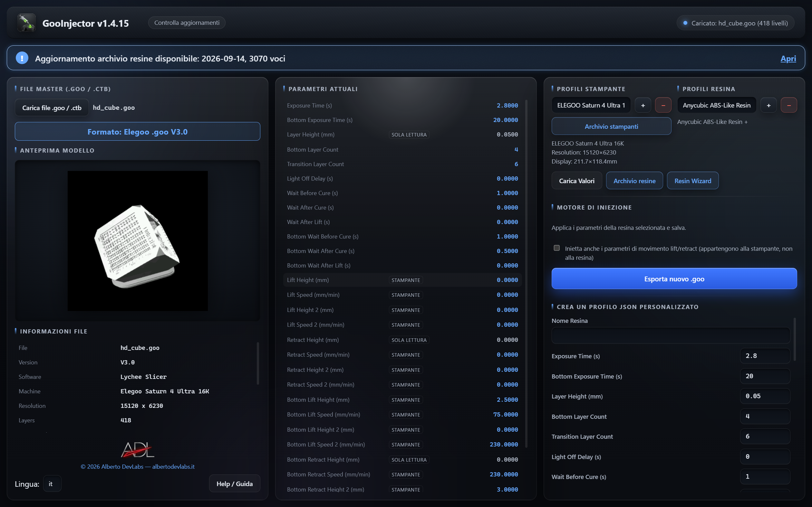Delete the resin profile with minus button
The height and width of the screenshot is (507, 812).
pos(789,105)
